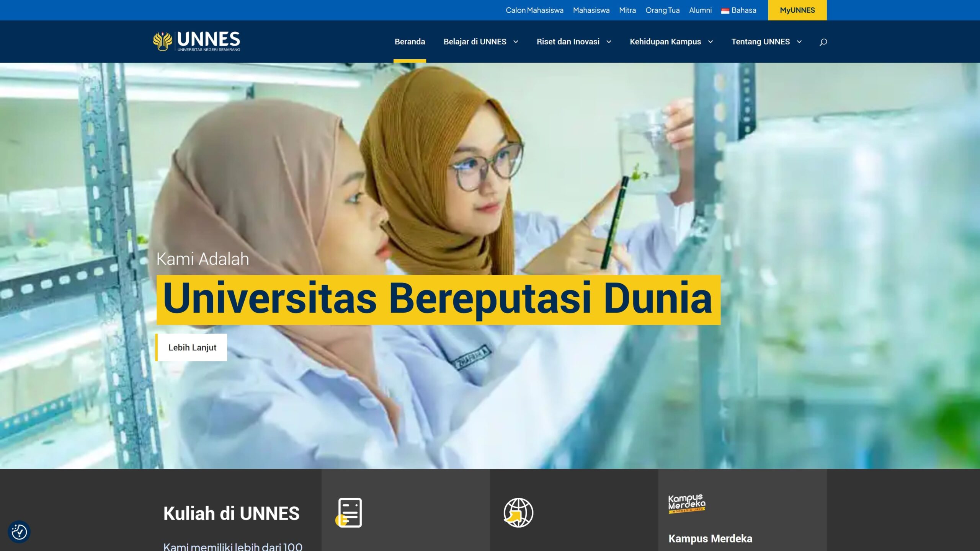Expand the Riset dan Inovasi chevron
This screenshot has width=980, height=551.
[x=609, y=42]
